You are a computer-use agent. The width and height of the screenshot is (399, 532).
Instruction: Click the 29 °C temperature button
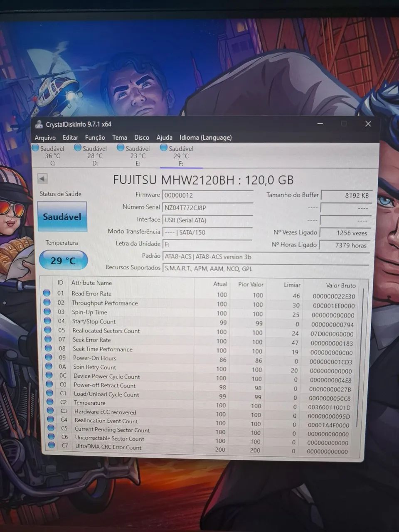(x=63, y=261)
